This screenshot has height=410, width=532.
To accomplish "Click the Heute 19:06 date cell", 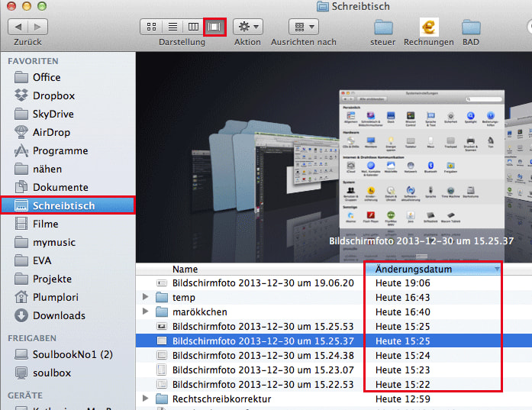I will click(x=403, y=282).
